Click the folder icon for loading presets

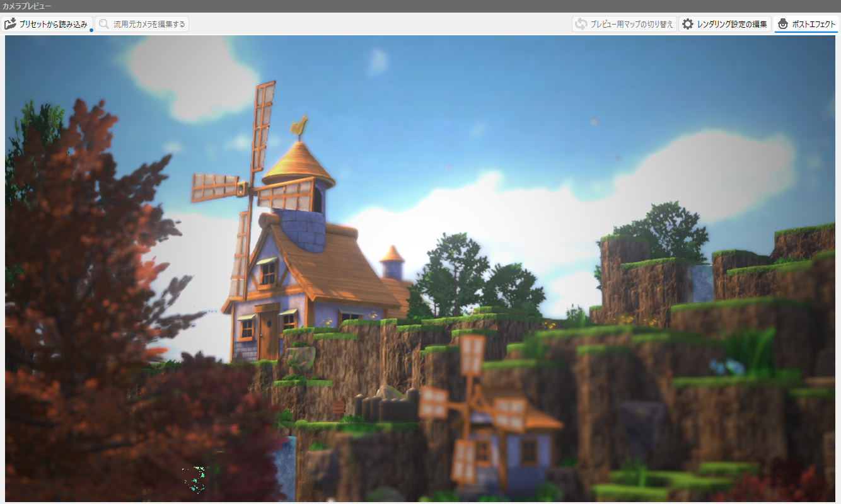click(10, 24)
